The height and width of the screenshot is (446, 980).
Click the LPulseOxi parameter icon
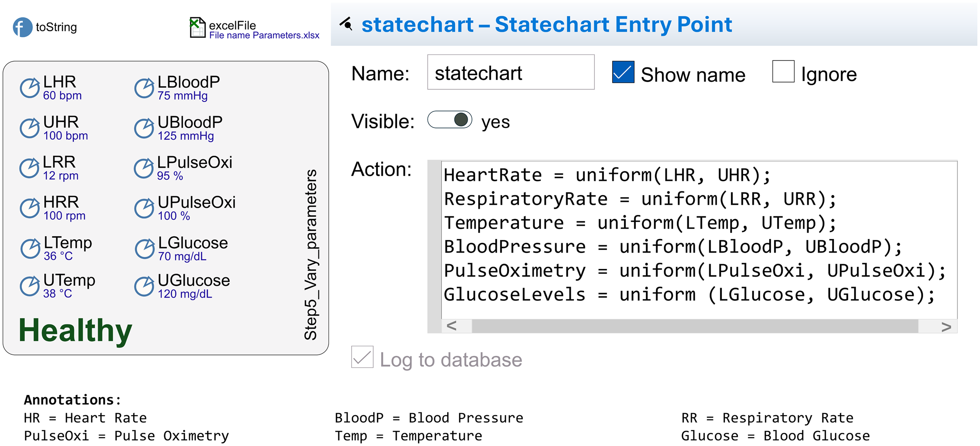[143, 168]
